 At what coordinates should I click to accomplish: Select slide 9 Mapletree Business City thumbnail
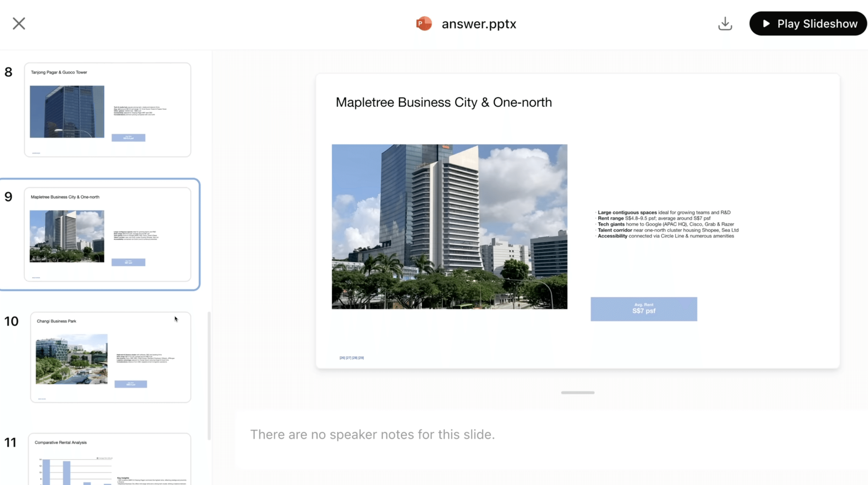tap(108, 234)
